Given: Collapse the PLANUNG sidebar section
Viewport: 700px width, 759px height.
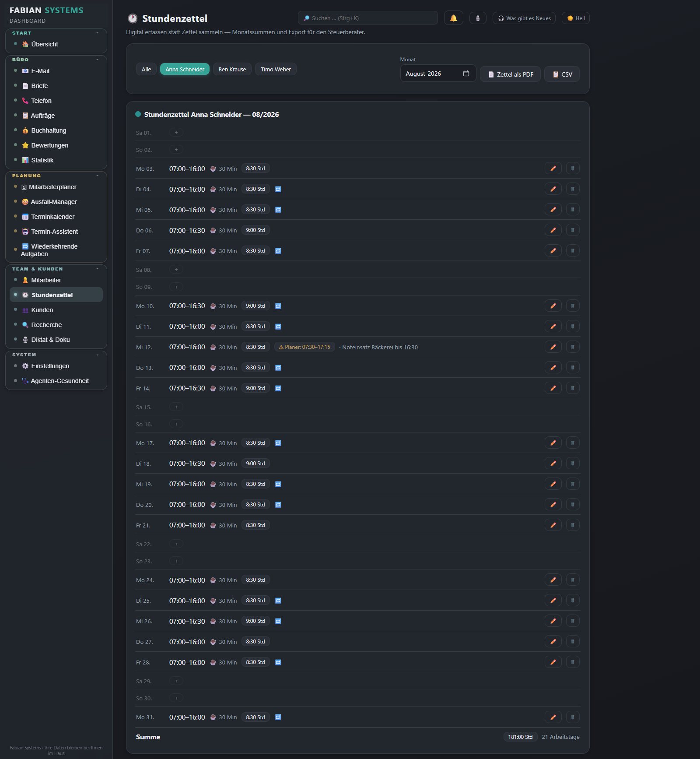Looking at the screenshot, I should 97,176.
